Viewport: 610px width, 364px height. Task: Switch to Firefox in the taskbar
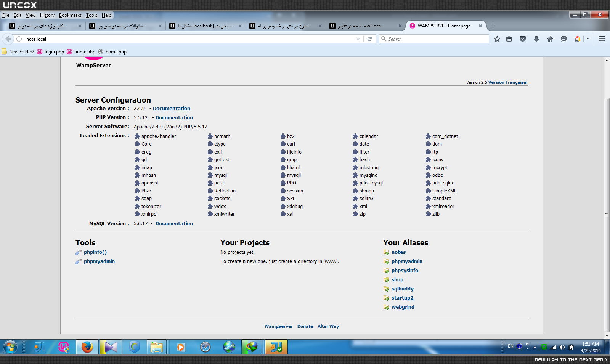coord(87,347)
